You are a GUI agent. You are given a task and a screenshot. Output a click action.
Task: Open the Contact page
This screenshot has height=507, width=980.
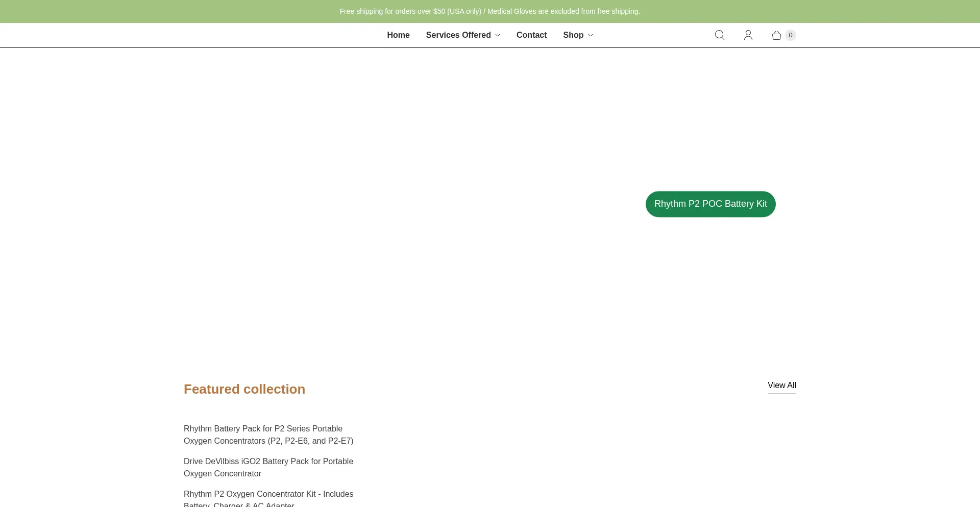point(531,35)
